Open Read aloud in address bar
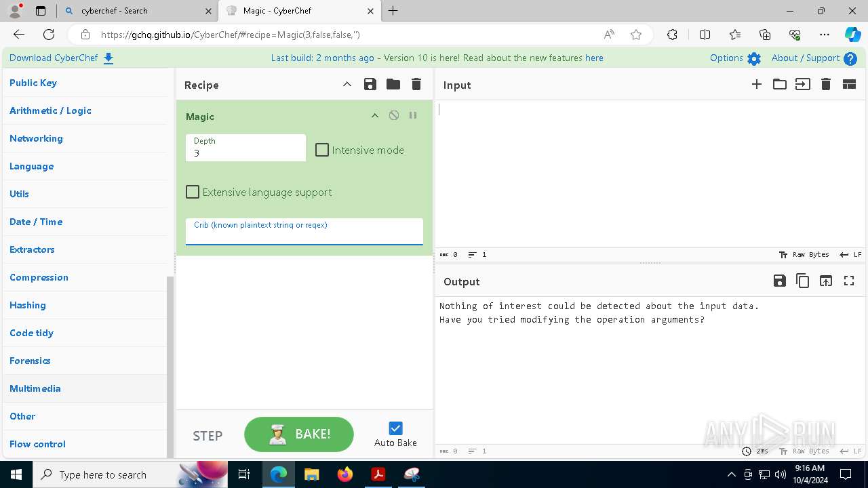The width and height of the screenshot is (868, 488). click(609, 35)
